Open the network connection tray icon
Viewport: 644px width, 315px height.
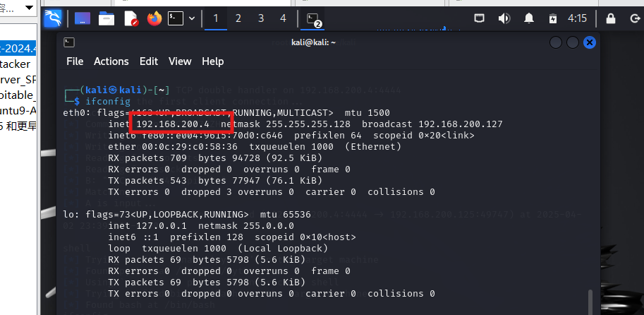point(479,18)
